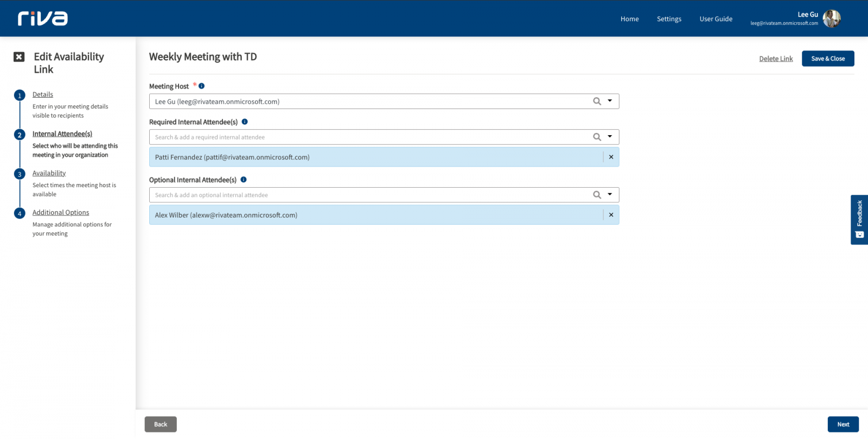Click search icon in optional attendee field

[597, 195]
